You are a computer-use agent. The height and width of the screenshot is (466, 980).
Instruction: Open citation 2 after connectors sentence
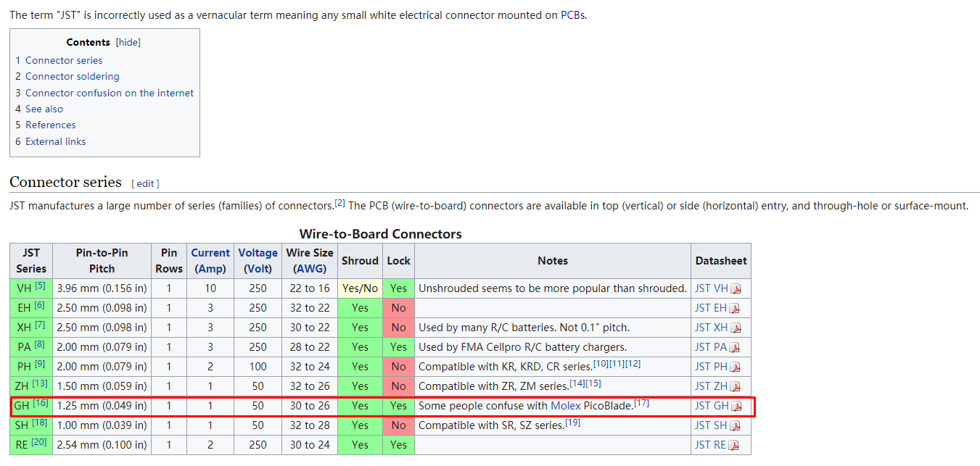340,203
